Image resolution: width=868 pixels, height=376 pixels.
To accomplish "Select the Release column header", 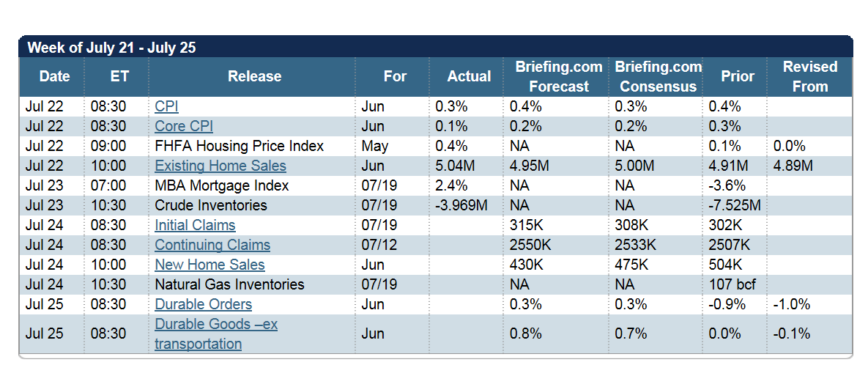I will (254, 76).
